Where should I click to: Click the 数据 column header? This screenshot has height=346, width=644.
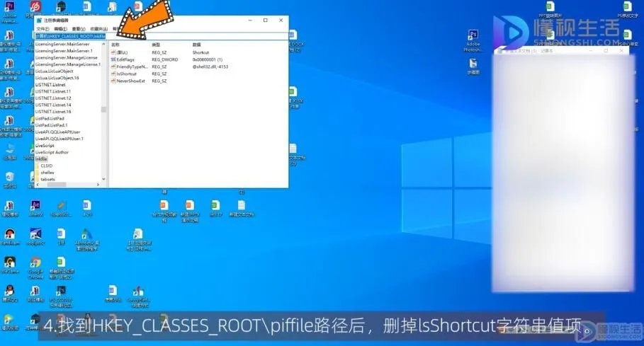tap(197, 45)
